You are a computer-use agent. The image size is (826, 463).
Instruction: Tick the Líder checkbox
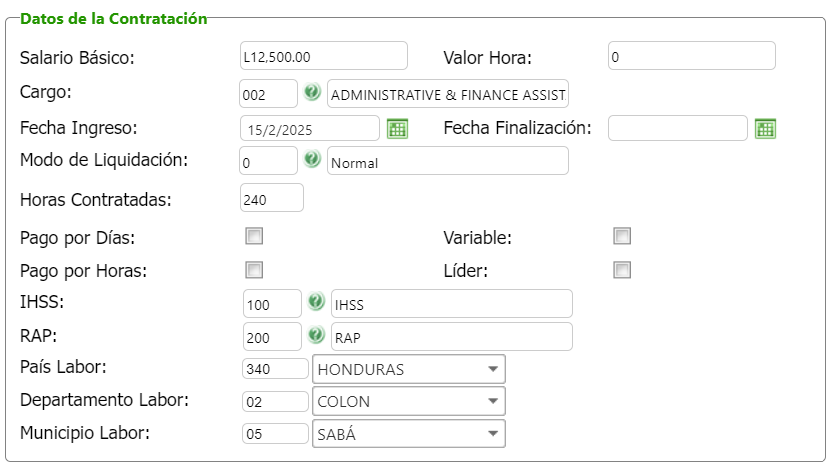pos(622,270)
